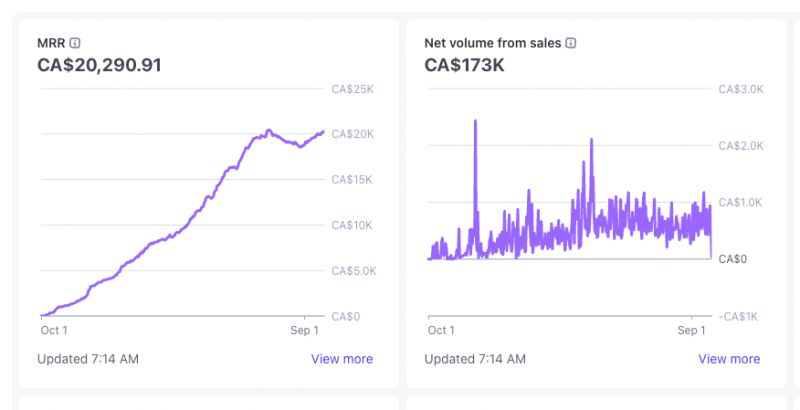This screenshot has width=800, height=410.
Task: Open View more in the Net volume card
Action: [x=728, y=359]
